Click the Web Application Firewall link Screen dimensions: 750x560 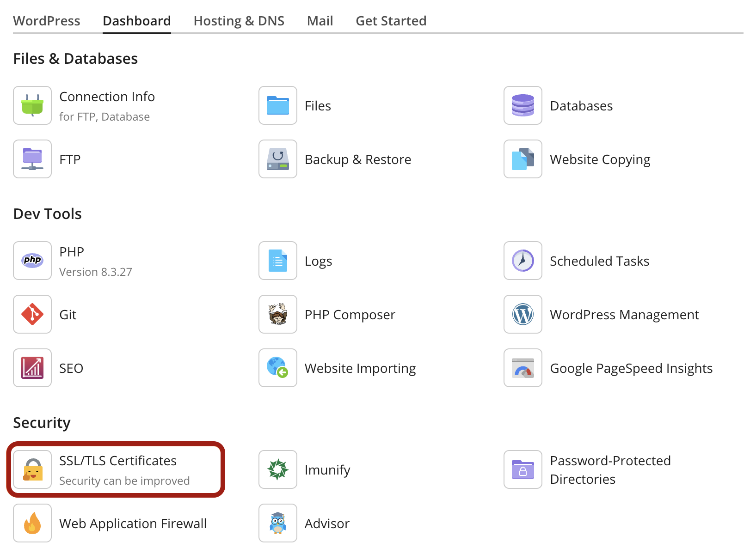133,523
